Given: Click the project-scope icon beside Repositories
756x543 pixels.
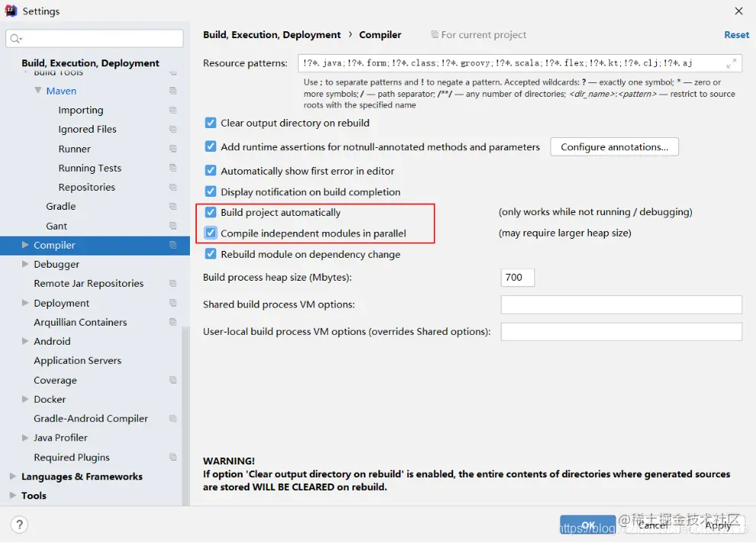Looking at the screenshot, I should [173, 187].
